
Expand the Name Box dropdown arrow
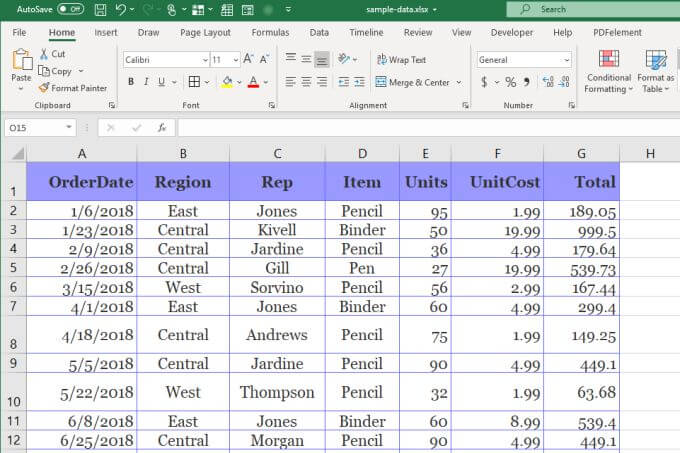69,128
